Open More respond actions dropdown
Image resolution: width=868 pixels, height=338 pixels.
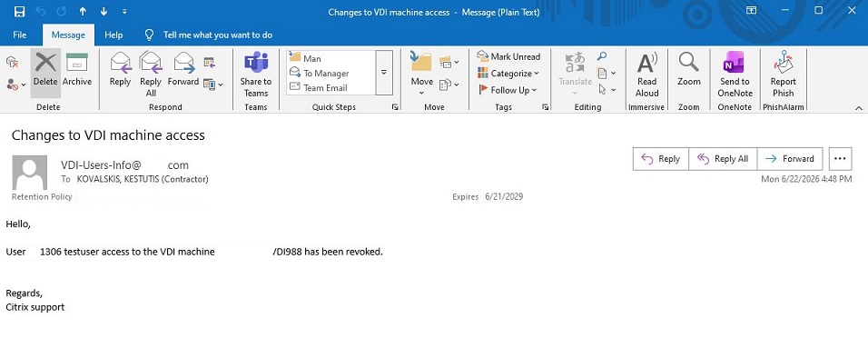[213, 84]
